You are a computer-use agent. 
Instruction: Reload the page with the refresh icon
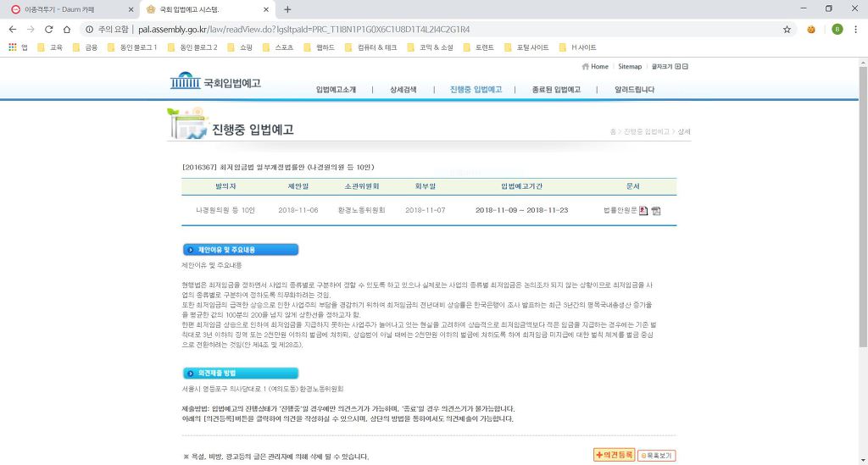48,30
